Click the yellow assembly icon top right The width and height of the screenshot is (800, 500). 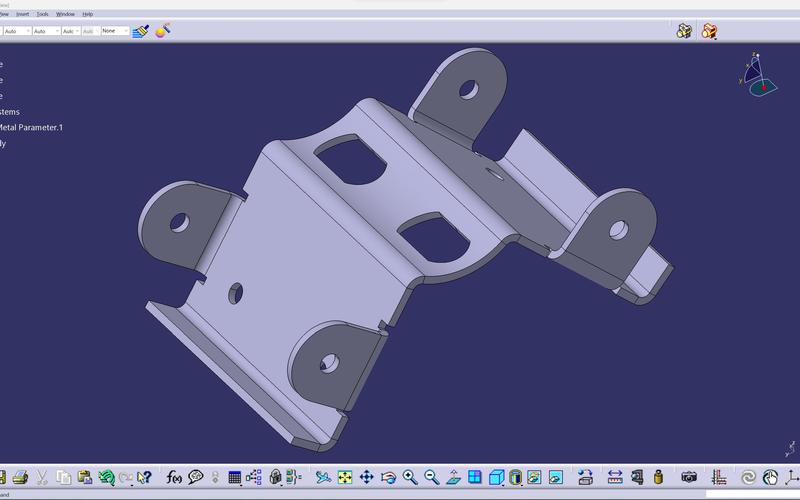coord(684,31)
